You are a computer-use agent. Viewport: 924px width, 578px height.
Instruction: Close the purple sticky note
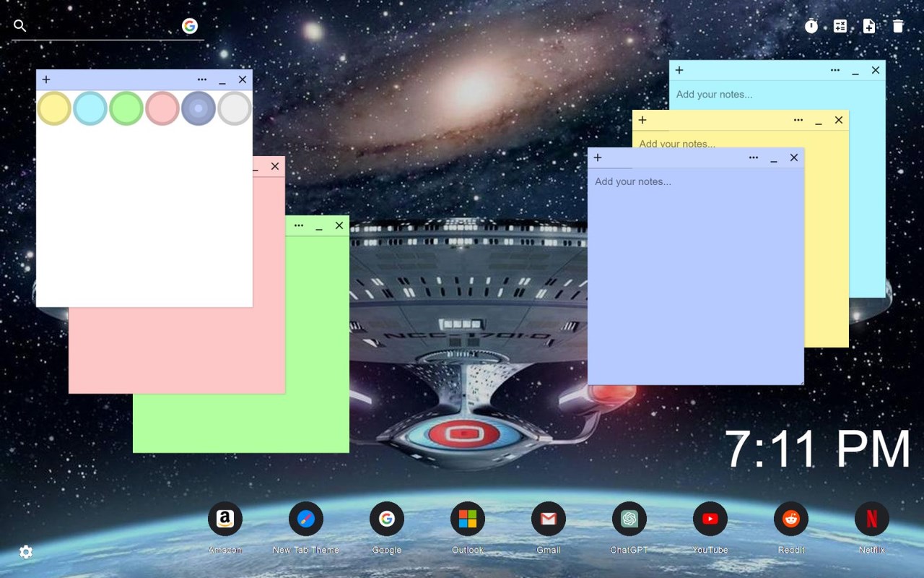click(794, 158)
